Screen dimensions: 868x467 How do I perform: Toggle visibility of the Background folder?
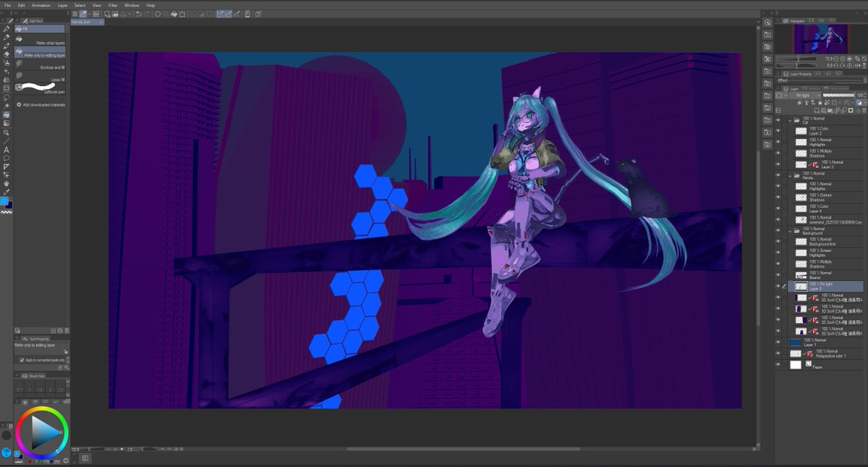(778, 232)
